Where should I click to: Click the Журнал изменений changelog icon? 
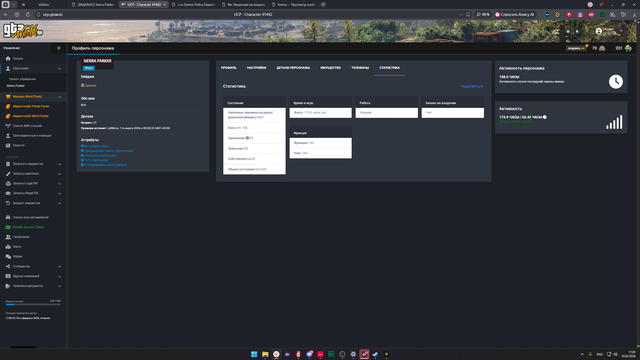pyautogui.click(x=8, y=276)
